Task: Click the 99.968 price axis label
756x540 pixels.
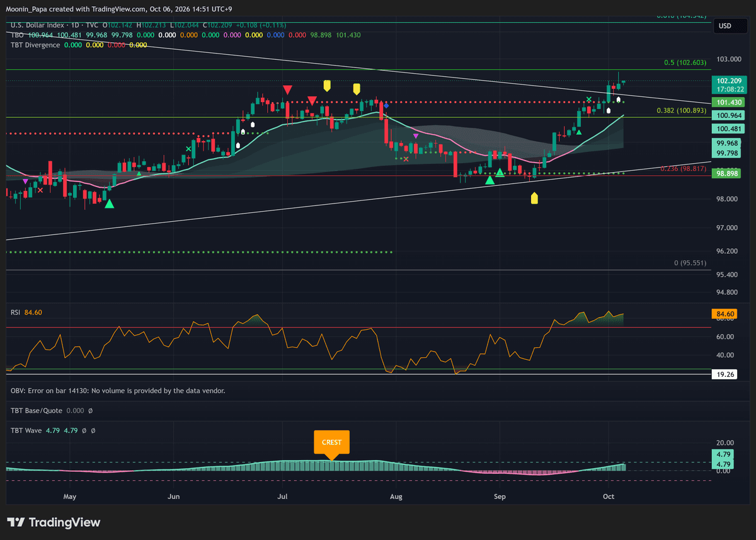Action: 728,143
